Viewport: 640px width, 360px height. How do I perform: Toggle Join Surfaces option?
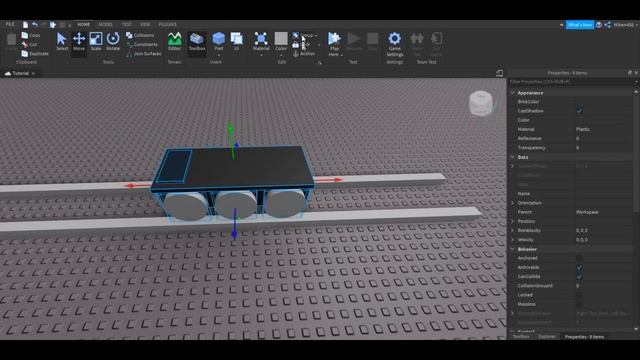click(143, 53)
